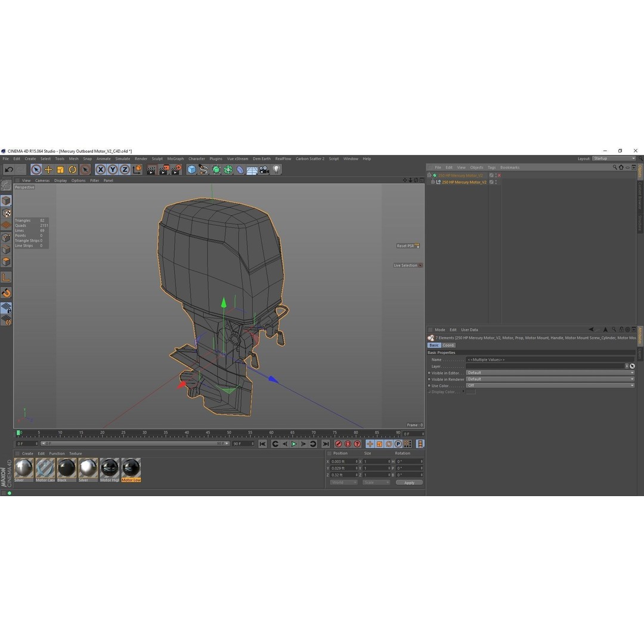The image size is (644, 644).
Task: Open the Layer picker arrow
Action: pyautogui.click(x=627, y=366)
